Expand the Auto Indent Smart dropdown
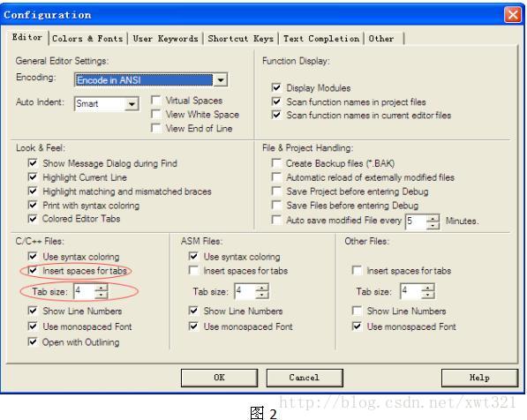 [132, 104]
